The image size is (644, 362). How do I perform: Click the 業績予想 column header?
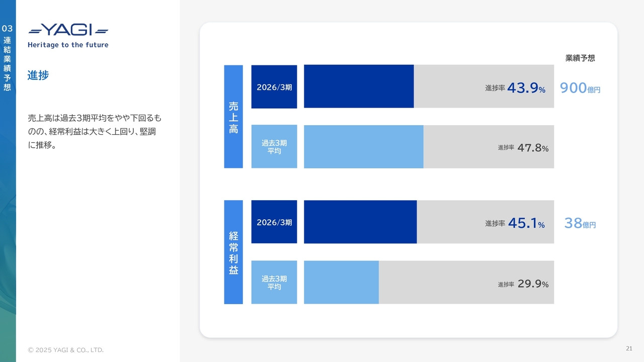pos(580,58)
